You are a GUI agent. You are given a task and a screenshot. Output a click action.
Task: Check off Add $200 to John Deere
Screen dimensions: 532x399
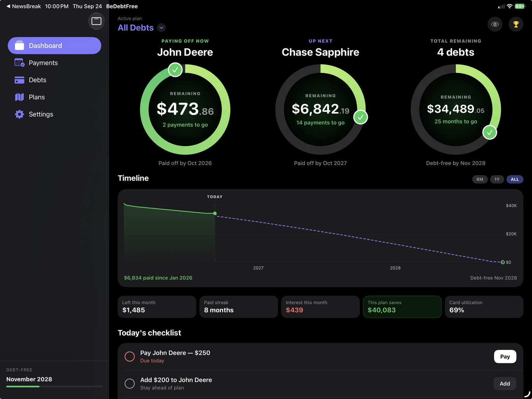[130, 383]
